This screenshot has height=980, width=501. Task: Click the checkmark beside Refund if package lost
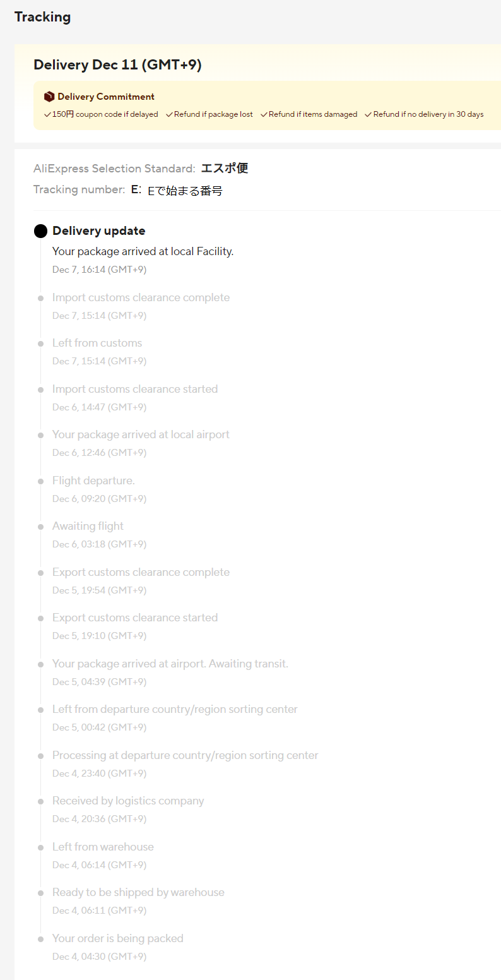click(170, 114)
